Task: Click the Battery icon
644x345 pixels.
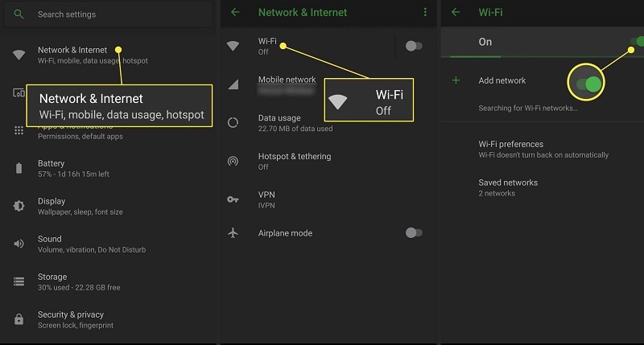Action: [x=19, y=168]
